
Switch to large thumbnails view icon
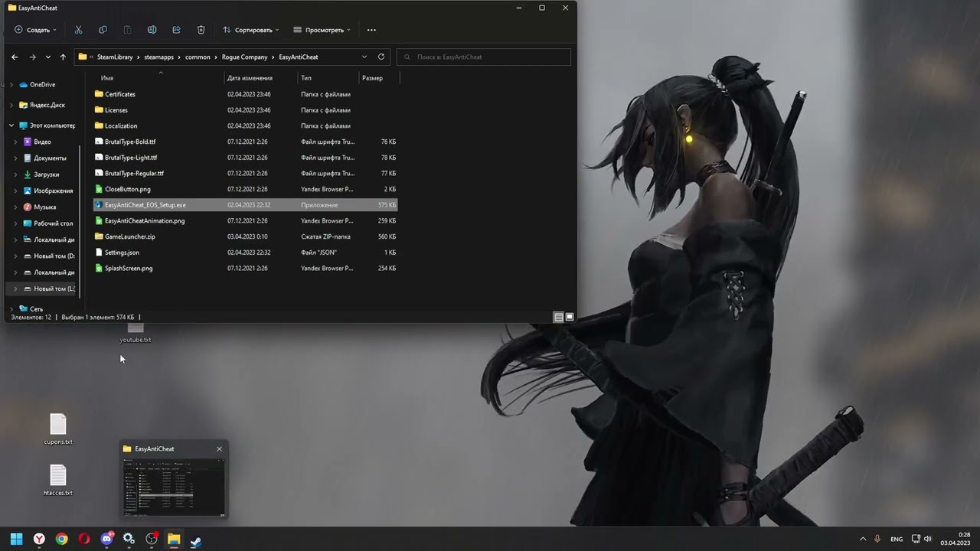(569, 317)
